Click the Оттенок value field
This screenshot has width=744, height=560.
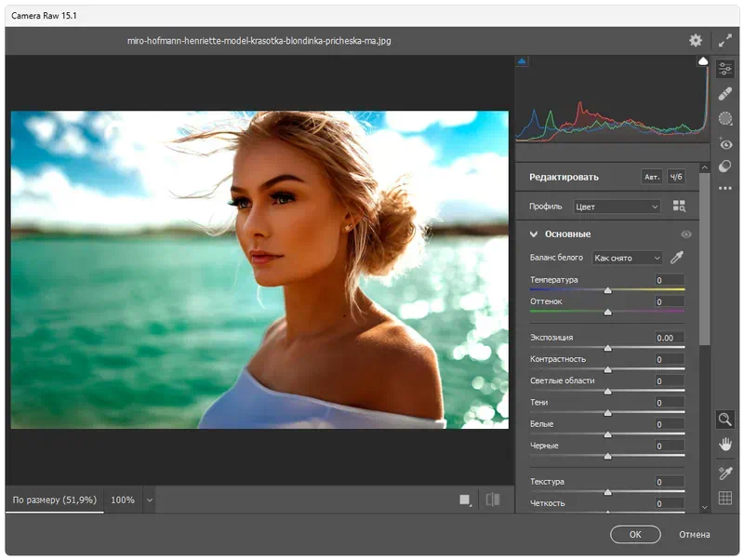point(670,301)
